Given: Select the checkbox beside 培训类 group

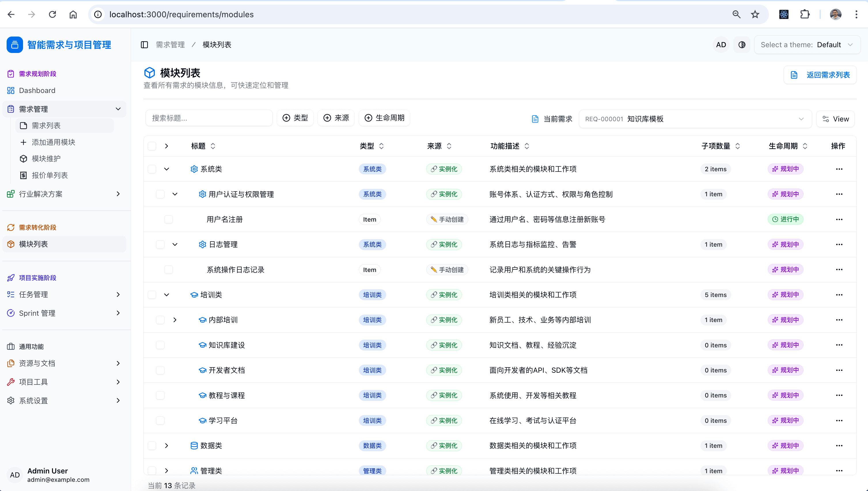Looking at the screenshot, I should [x=152, y=294].
